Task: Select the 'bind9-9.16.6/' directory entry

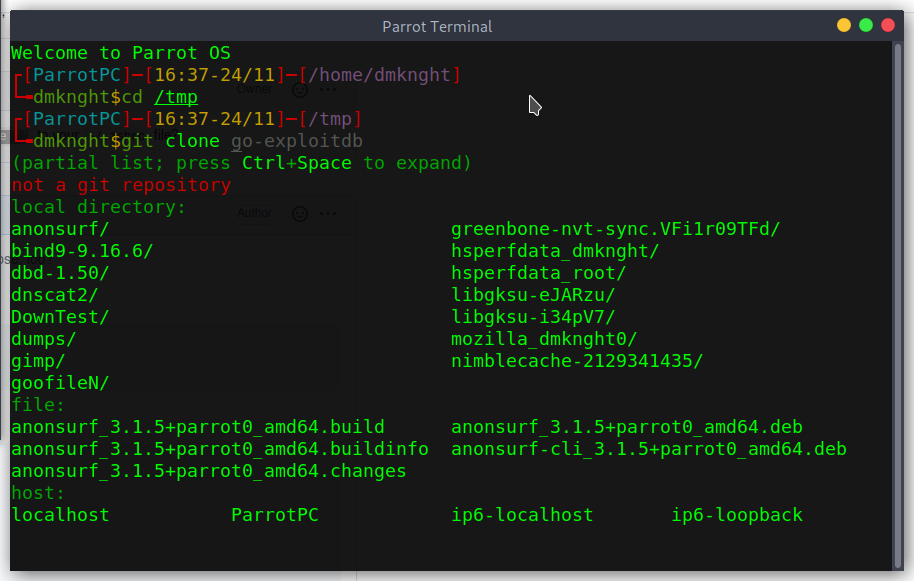Action: [82, 251]
